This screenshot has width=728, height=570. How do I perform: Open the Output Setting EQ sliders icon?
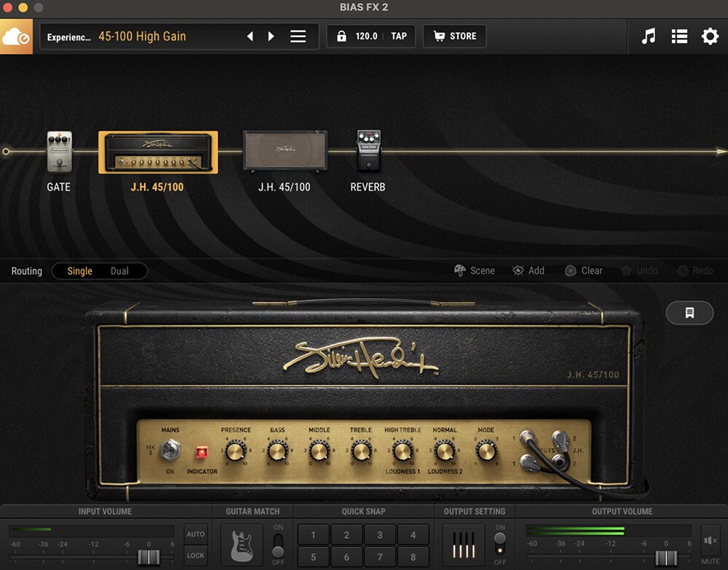coord(464,545)
